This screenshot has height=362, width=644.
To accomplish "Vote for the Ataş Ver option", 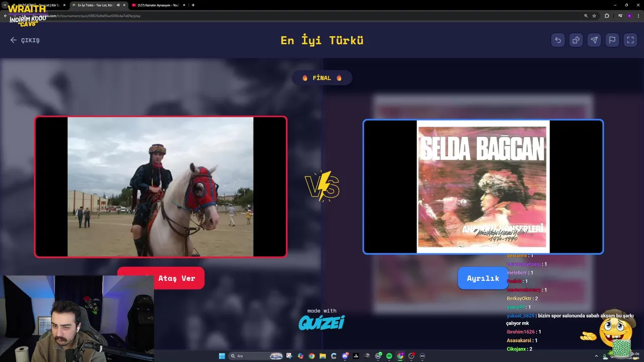I will tap(161, 278).
